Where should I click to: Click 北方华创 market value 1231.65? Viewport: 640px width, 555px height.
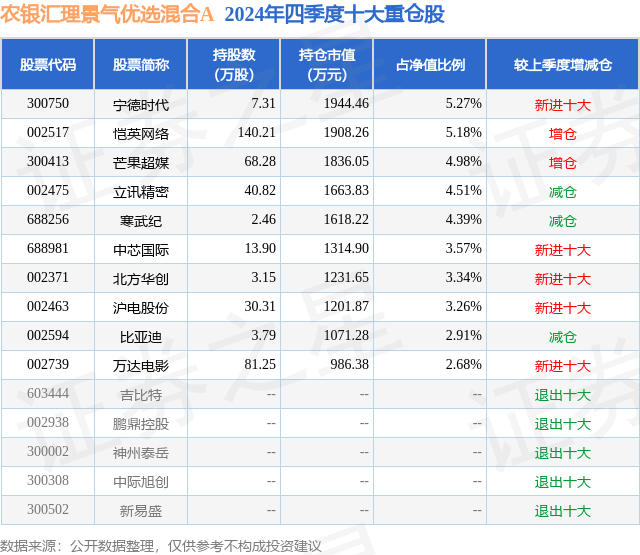346,278
